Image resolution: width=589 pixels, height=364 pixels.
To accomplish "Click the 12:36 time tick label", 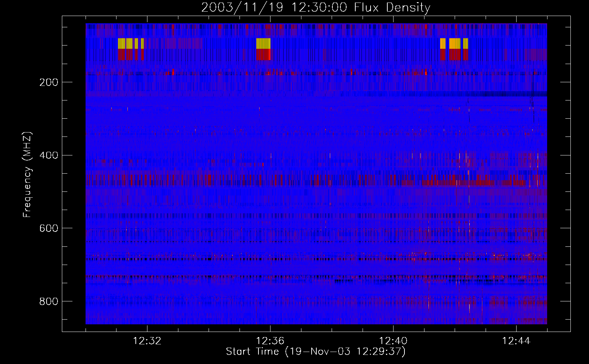I will pos(270,341).
